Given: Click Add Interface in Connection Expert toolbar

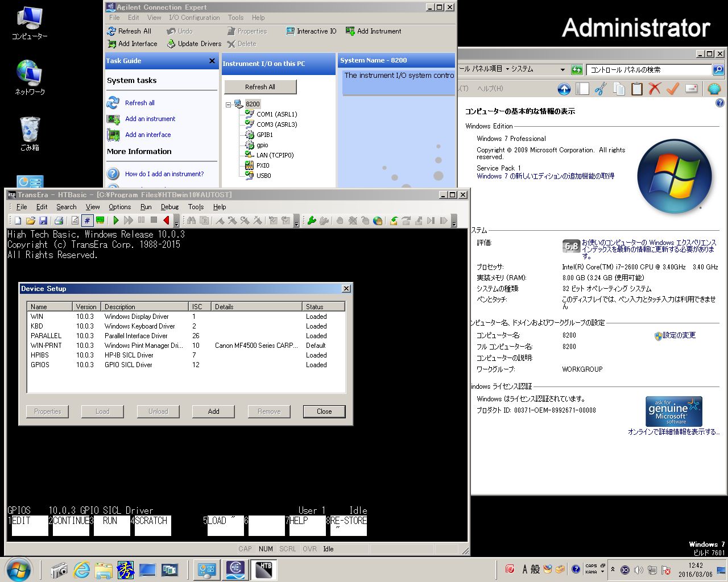Looking at the screenshot, I should click(133, 44).
